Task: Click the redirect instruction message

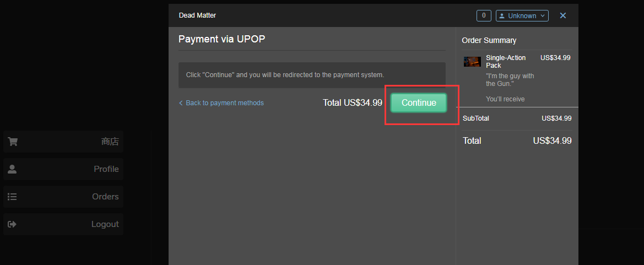Action: 285,75
